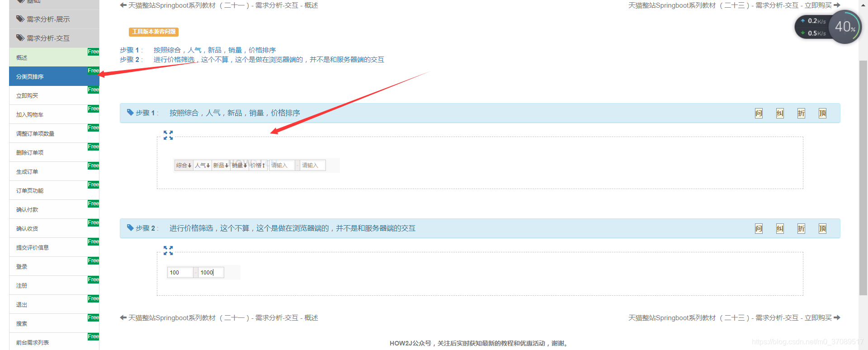Image resolution: width=868 pixels, height=350 pixels.
Task: Click the tag icon next to 需求分析-展示
Action: (x=20, y=19)
